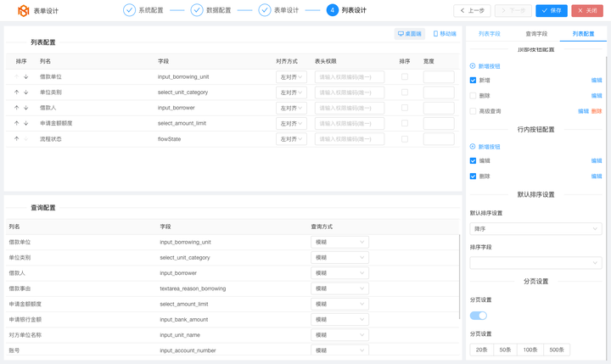Click 编辑 link for inline 编辑 button
The height and width of the screenshot is (364, 611).
click(597, 160)
